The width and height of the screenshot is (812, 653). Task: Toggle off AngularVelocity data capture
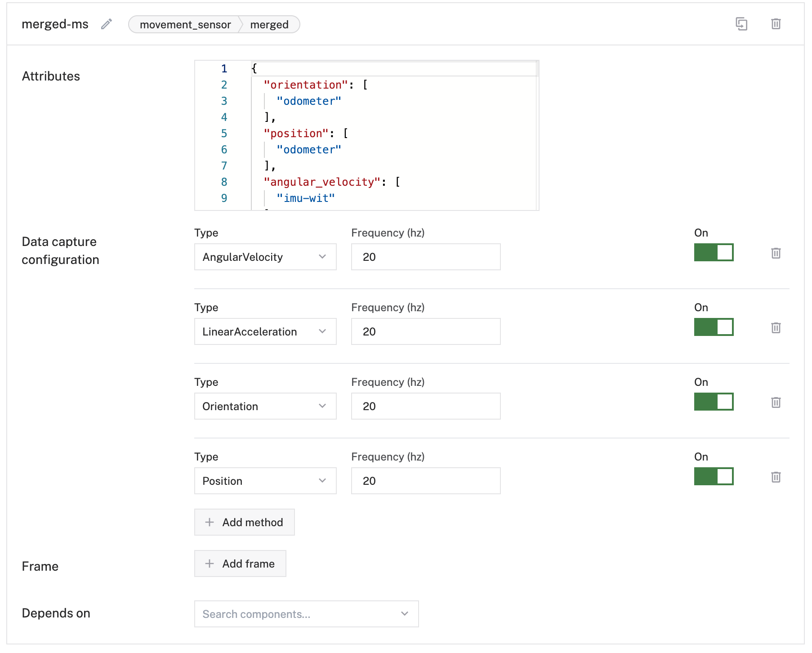coord(714,252)
